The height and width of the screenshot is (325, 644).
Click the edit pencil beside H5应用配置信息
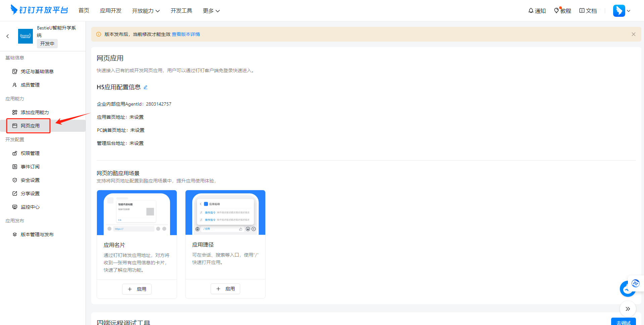click(146, 87)
